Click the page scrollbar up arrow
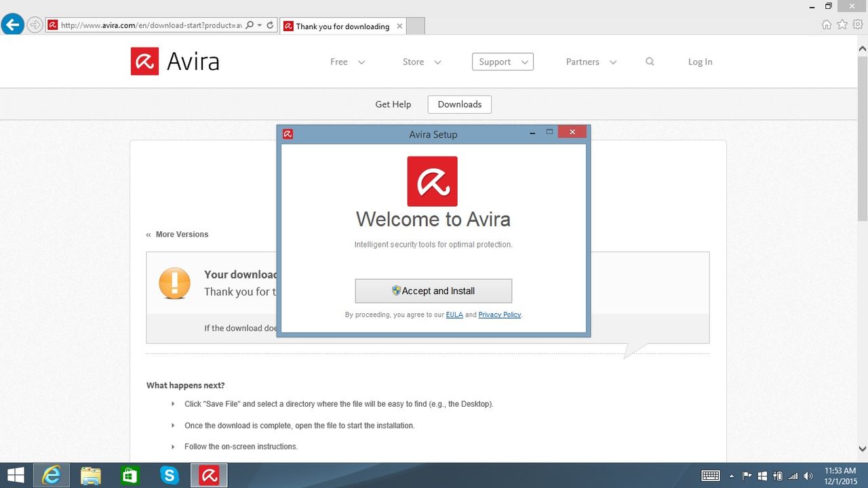The width and height of the screenshot is (868, 488). coord(863,49)
